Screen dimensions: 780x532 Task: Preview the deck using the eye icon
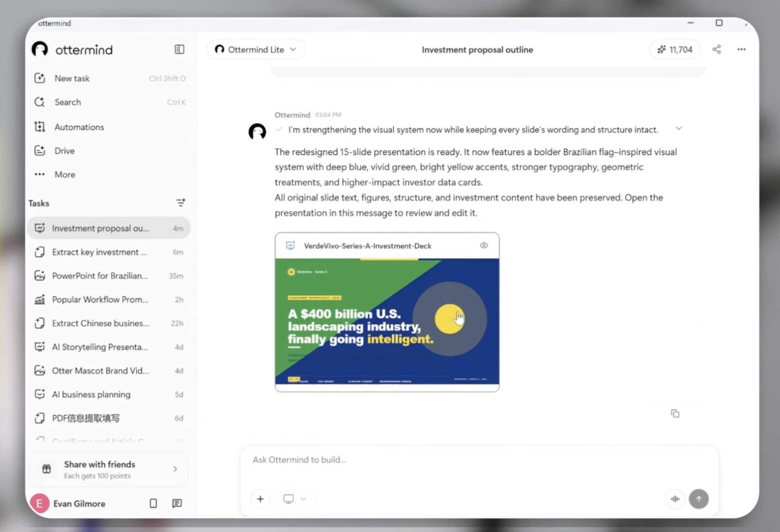[x=484, y=245]
